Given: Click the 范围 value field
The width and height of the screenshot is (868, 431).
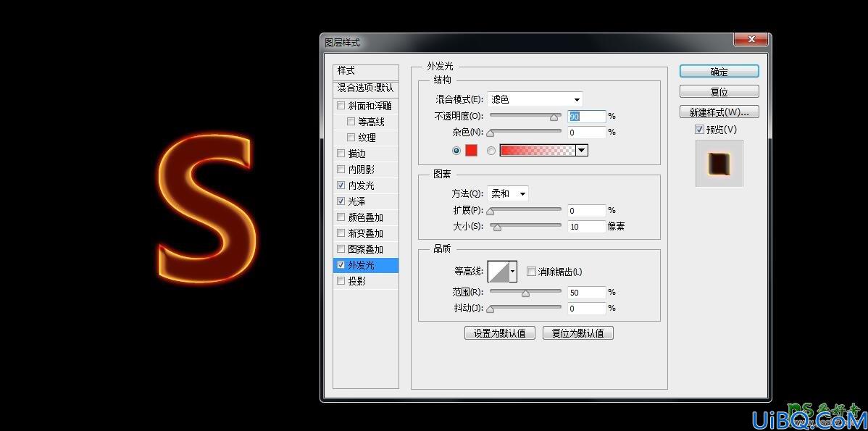Looking at the screenshot, I should tap(587, 292).
